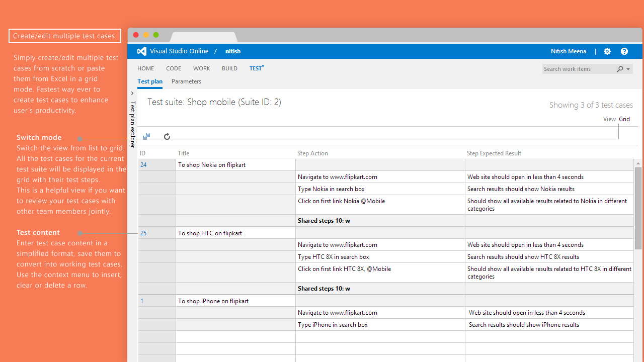This screenshot has width=644, height=362.
Task: Select the 'To shop HTC on flipkart' title cell
Action: coord(235,233)
